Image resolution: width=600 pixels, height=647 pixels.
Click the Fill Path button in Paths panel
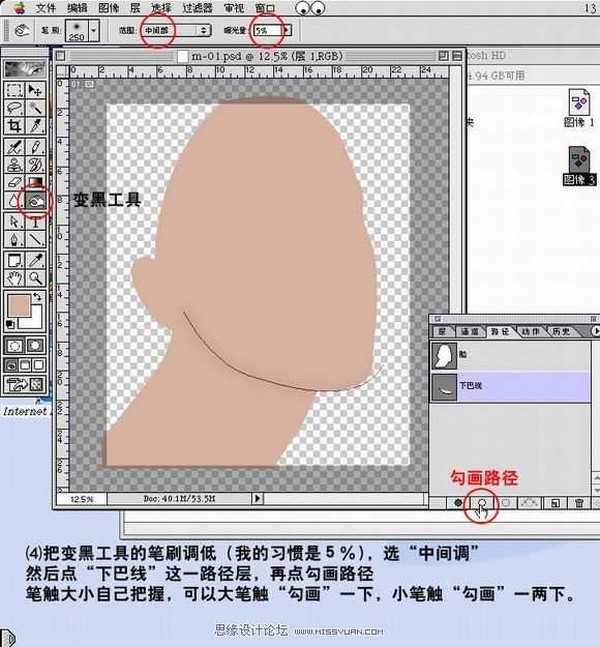(x=459, y=504)
